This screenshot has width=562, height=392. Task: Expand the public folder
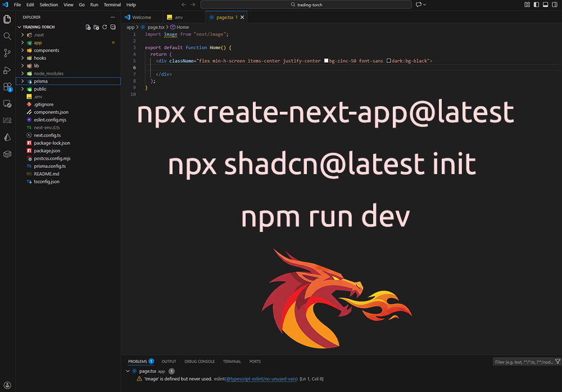tap(22, 89)
